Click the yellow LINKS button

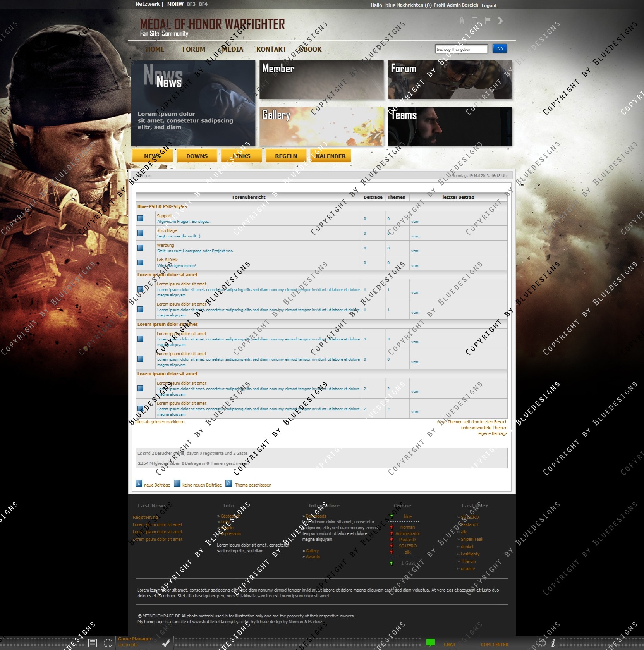point(241,156)
